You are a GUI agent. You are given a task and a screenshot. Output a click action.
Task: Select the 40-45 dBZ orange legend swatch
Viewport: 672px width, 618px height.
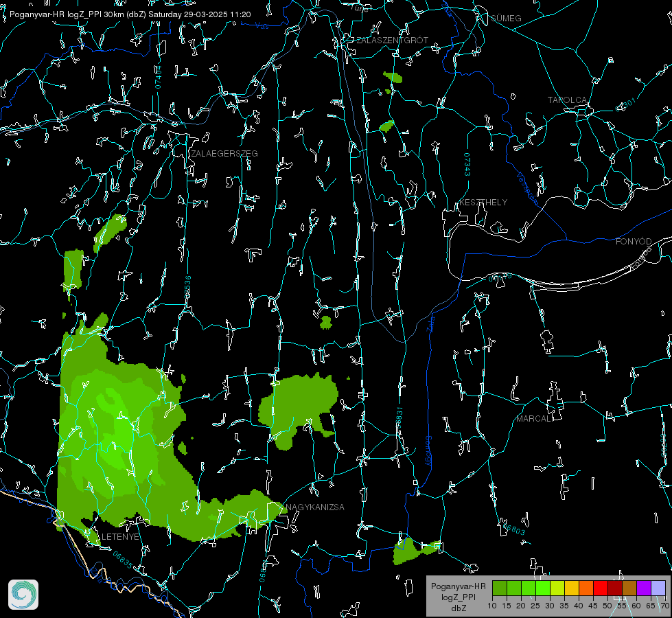click(x=586, y=588)
